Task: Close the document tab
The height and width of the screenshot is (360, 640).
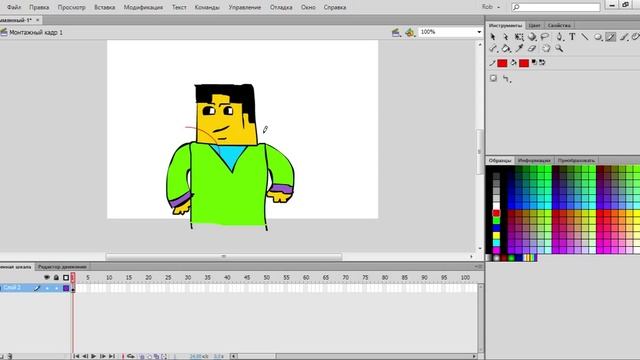Action: coord(38,20)
